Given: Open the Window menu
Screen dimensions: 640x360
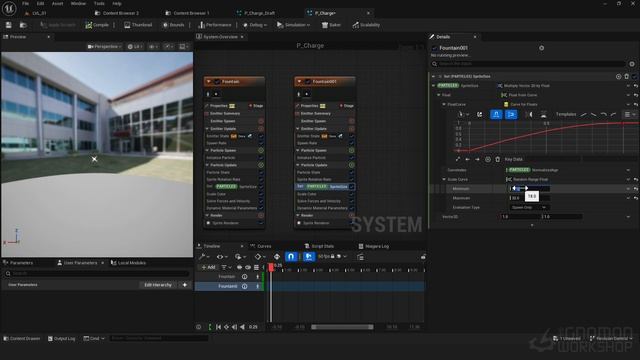Looking at the screenshot, I should tap(78, 3).
